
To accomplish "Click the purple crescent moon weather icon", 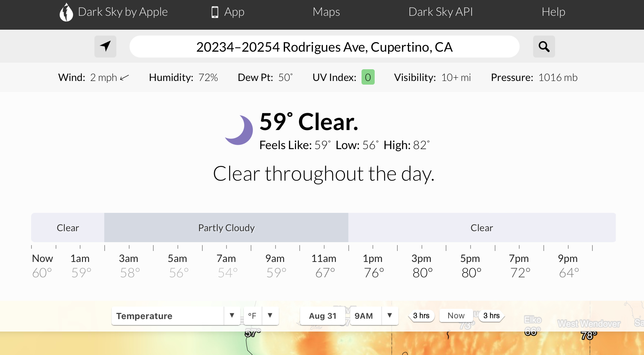I will click(x=239, y=130).
